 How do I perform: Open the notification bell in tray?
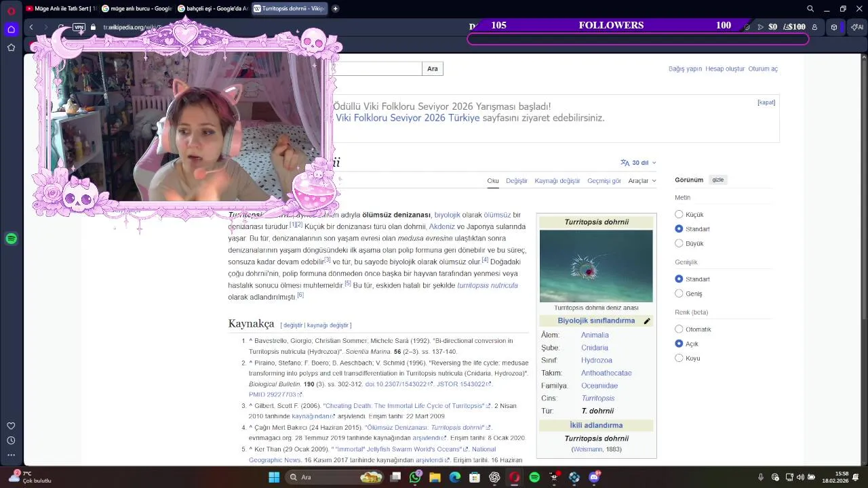[856, 477]
